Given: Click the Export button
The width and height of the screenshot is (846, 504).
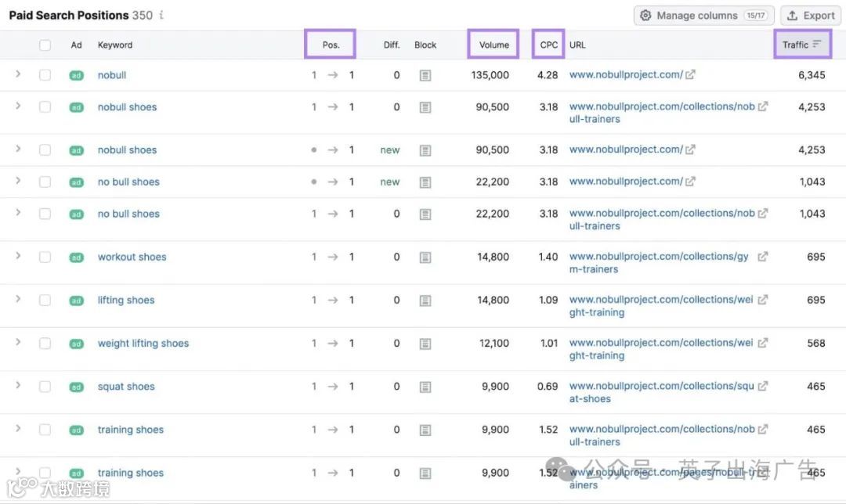Looking at the screenshot, I should (x=811, y=16).
